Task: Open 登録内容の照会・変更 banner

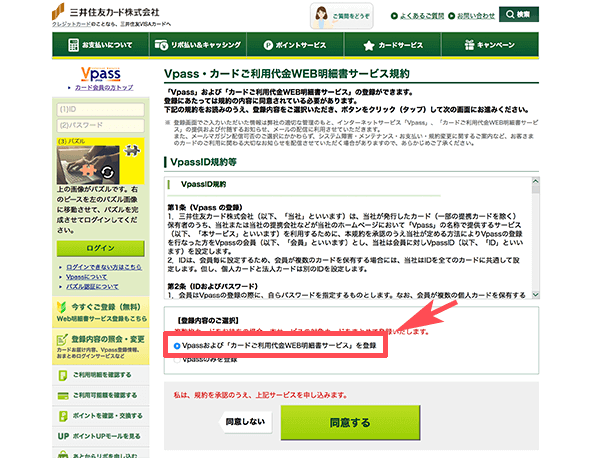Action: point(101,347)
